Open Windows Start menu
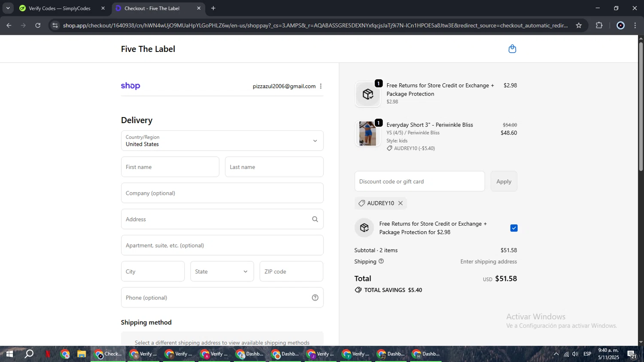The width and height of the screenshot is (644, 362). click(9, 354)
